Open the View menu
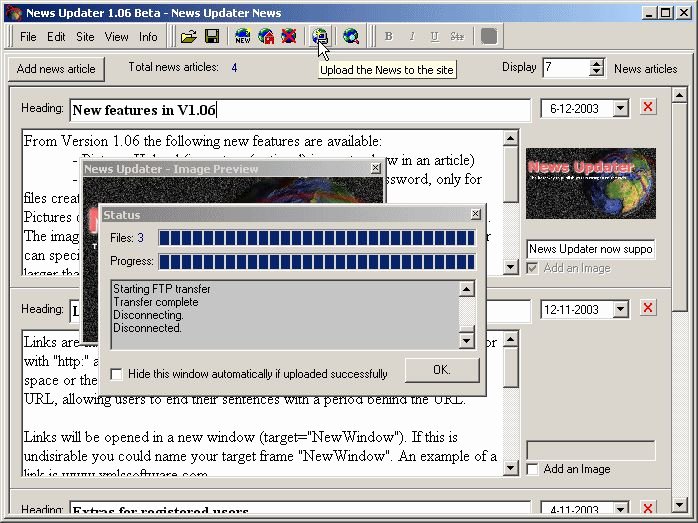Viewport: 698px width, 523px height. pyautogui.click(x=117, y=36)
